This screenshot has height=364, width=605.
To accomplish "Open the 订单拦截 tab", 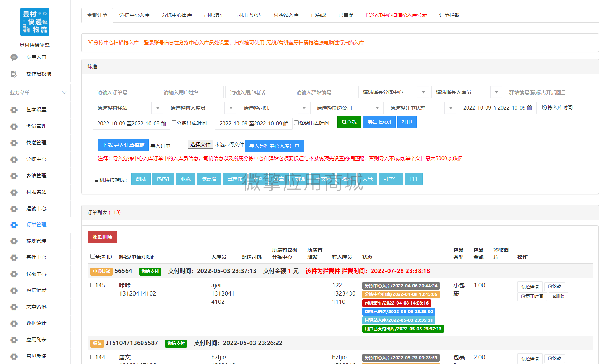I will [x=449, y=15].
